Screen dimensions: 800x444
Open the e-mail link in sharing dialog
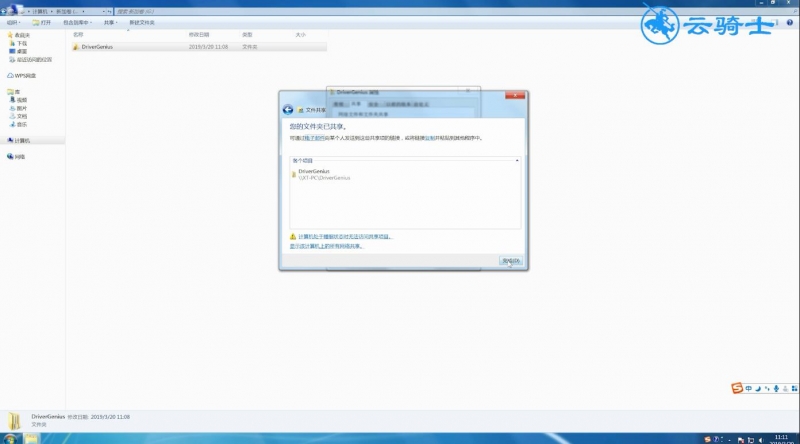(x=313, y=138)
